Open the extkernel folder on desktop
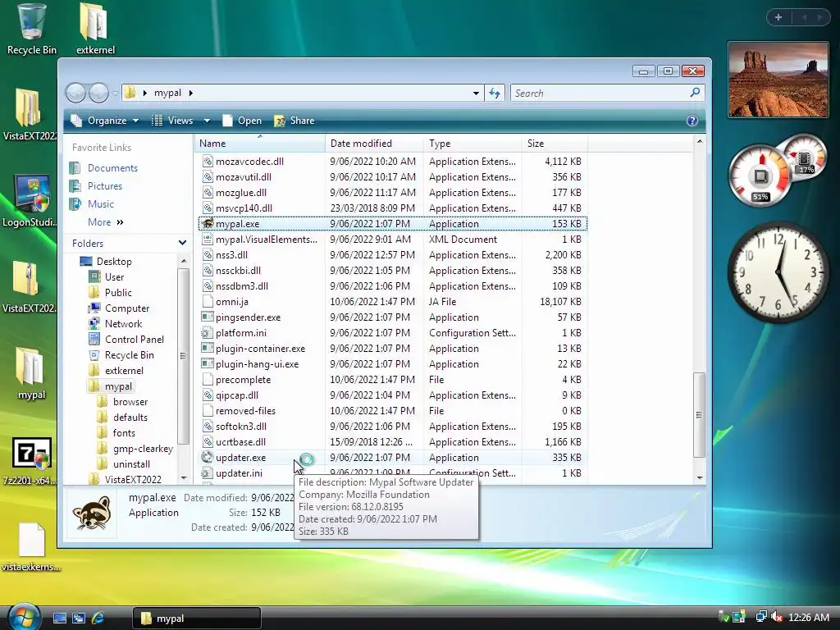Screen dimensions: 840x630 click(x=95, y=29)
